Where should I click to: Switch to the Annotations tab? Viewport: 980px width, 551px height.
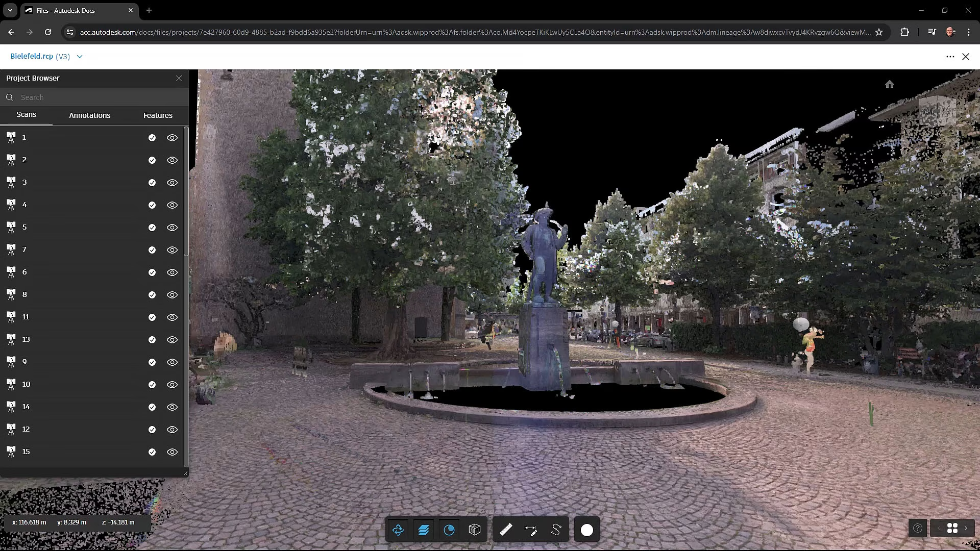[90, 115]
